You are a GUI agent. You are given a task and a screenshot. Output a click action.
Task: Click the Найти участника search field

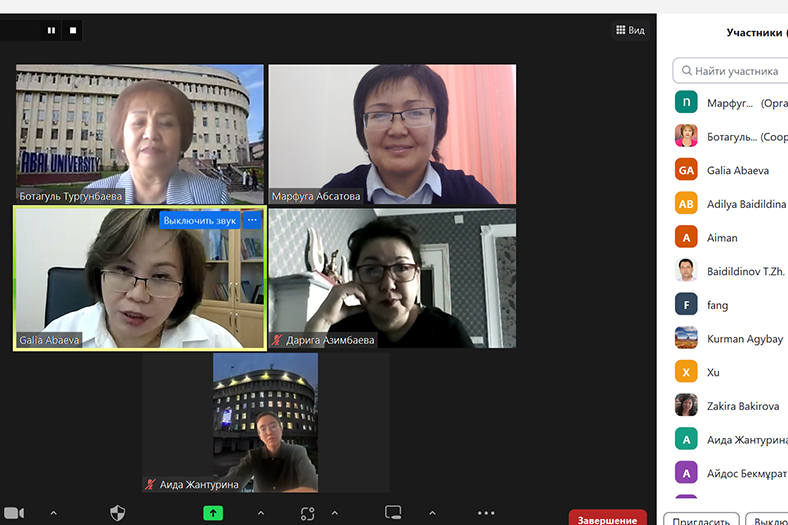[735, 71]
